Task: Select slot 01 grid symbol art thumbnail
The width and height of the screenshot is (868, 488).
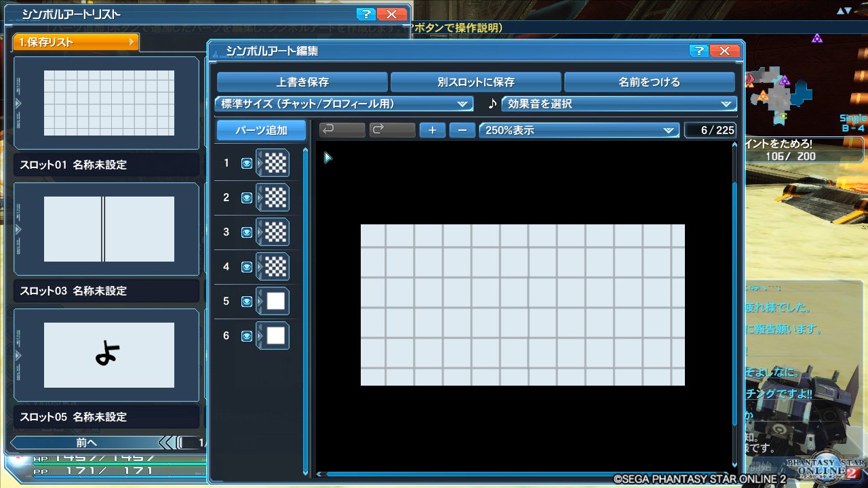Action: click(x=106, y=103)
